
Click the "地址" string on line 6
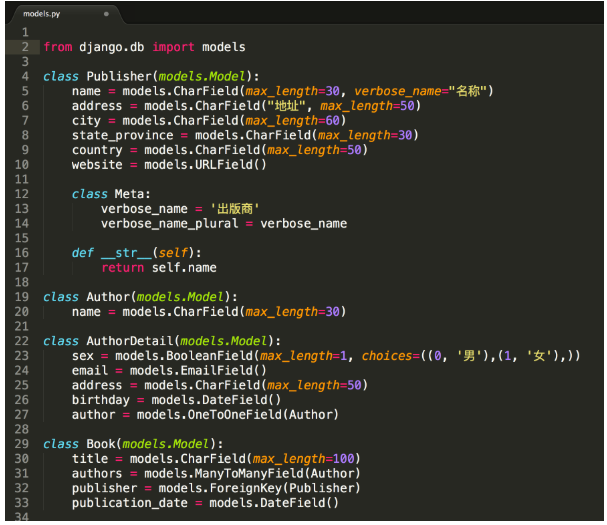[286, 106]
